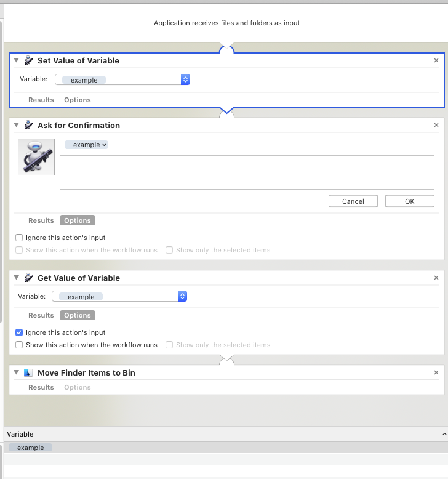This screenshot has width=448, height=479.
Task: Click the confirmation message text area
Action: (x=247, y=172)
